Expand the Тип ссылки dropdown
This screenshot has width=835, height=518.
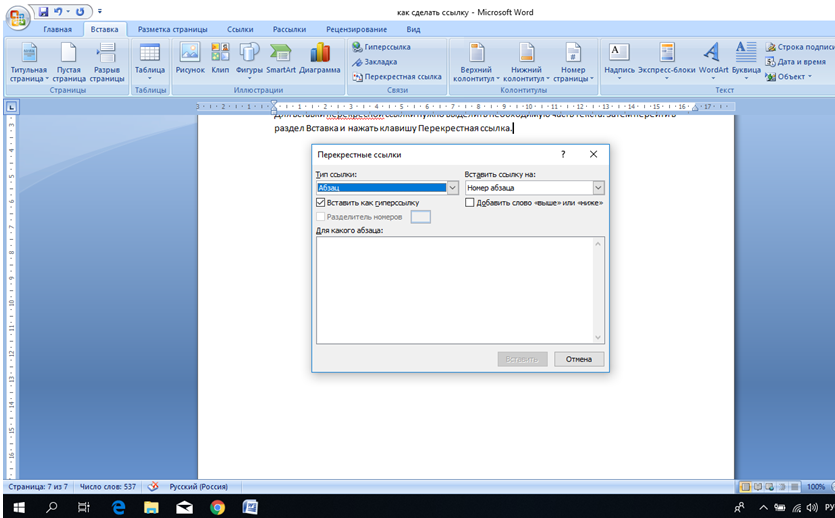(x=452, y=187)
